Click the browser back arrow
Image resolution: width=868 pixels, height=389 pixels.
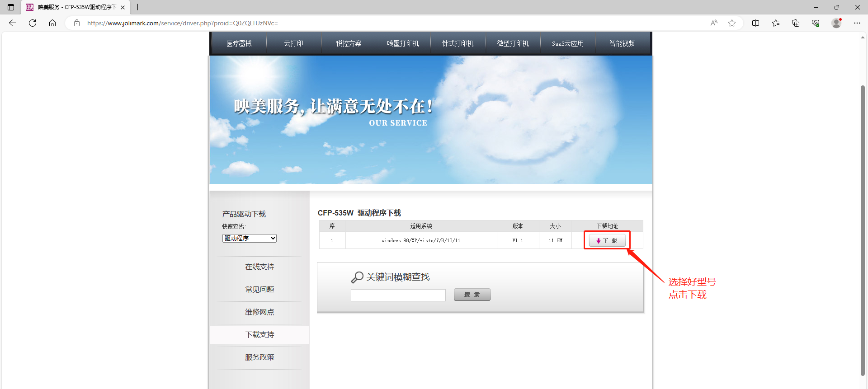click(13, 23)
